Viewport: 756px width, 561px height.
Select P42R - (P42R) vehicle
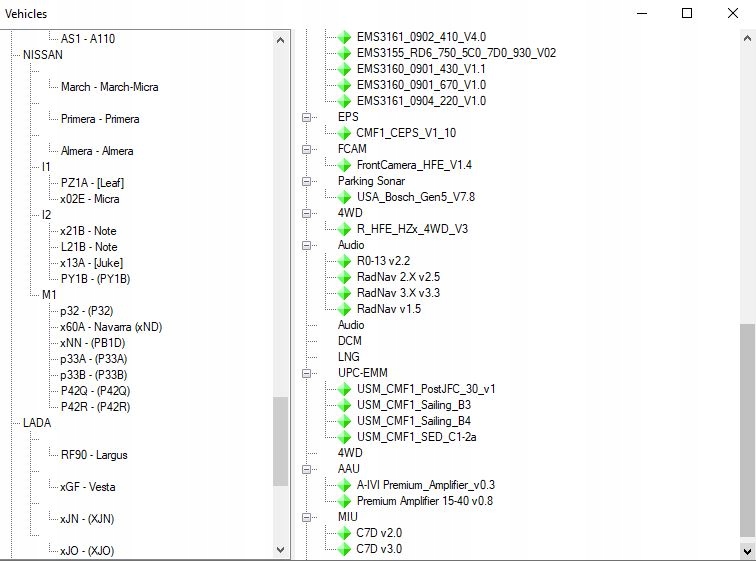click(95, 407)
